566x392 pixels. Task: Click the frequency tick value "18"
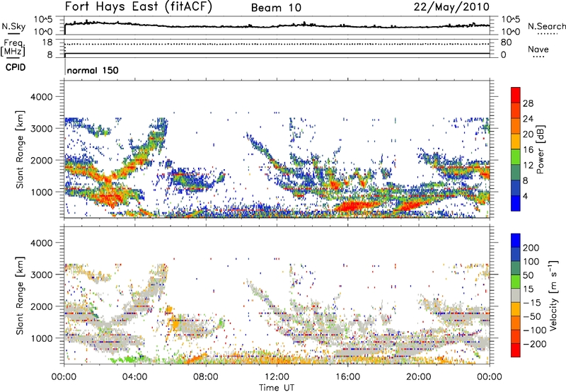47,42
